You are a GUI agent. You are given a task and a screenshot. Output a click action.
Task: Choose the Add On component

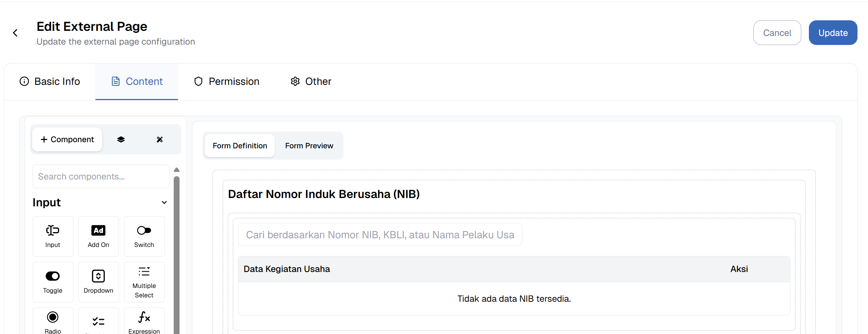tap(98, 236)
